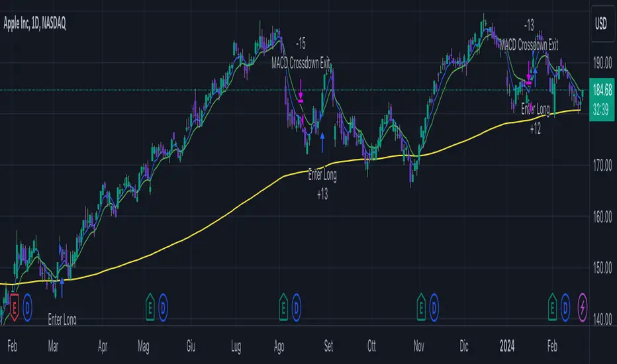Open the USD currency selector
617x364 pixels.
click(602, 24)
